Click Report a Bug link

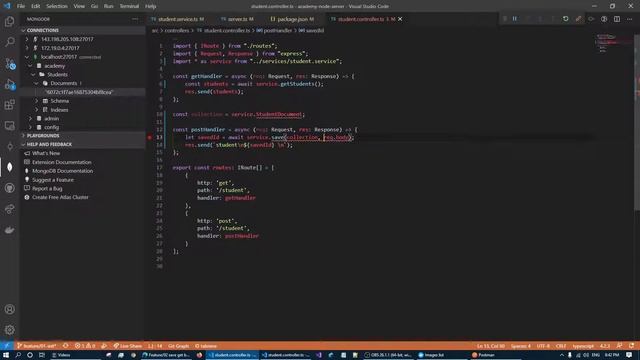coord(47,189)
